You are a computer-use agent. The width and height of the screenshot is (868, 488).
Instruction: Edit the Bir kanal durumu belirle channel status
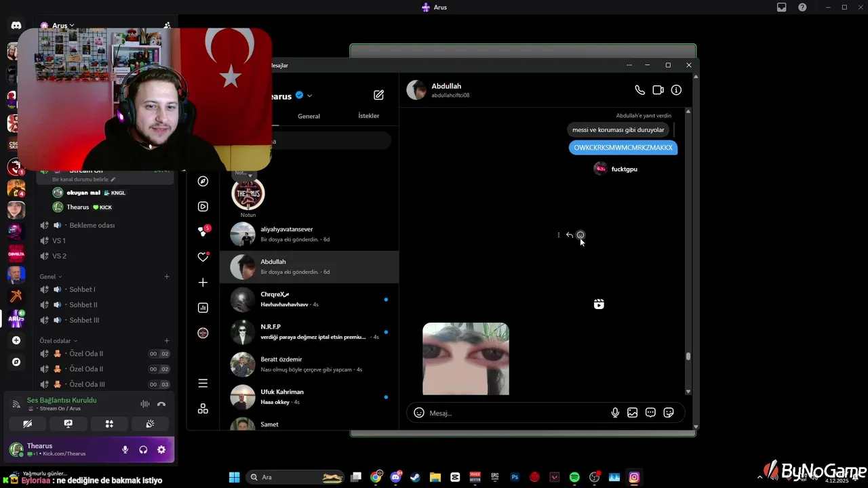click(84, 180)
